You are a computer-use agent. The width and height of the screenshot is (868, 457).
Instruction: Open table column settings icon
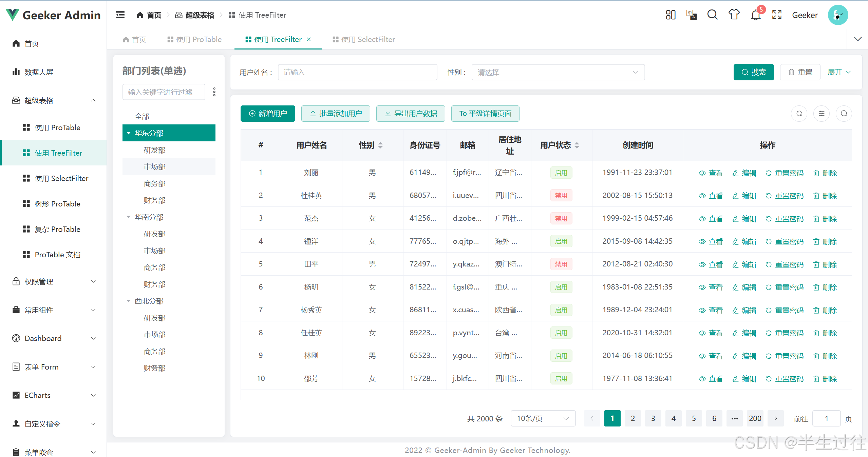pyautogui.click(x=822, y=114)
